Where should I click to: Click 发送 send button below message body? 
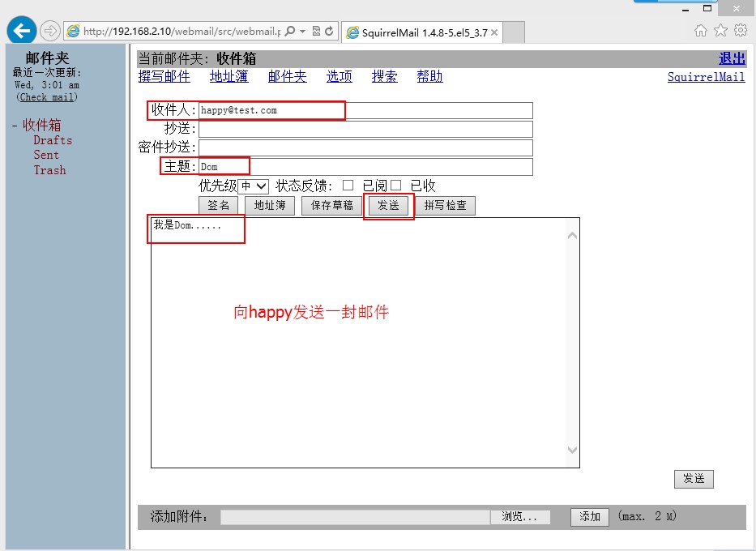pyautogui.click(x=694, y=479)
